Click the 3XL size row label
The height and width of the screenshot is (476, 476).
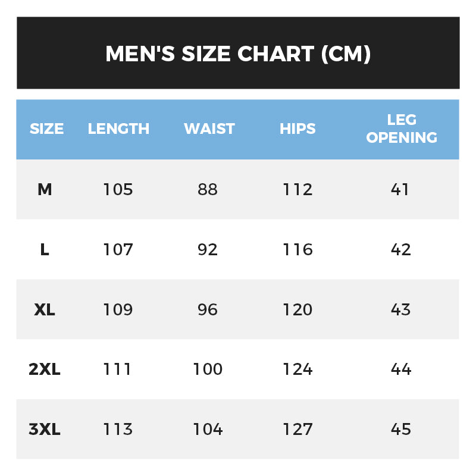45,430
